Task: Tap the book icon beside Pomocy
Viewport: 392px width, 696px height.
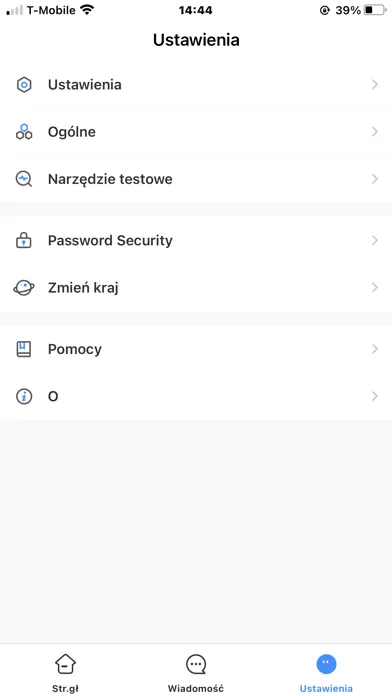Action: (24, 349)
